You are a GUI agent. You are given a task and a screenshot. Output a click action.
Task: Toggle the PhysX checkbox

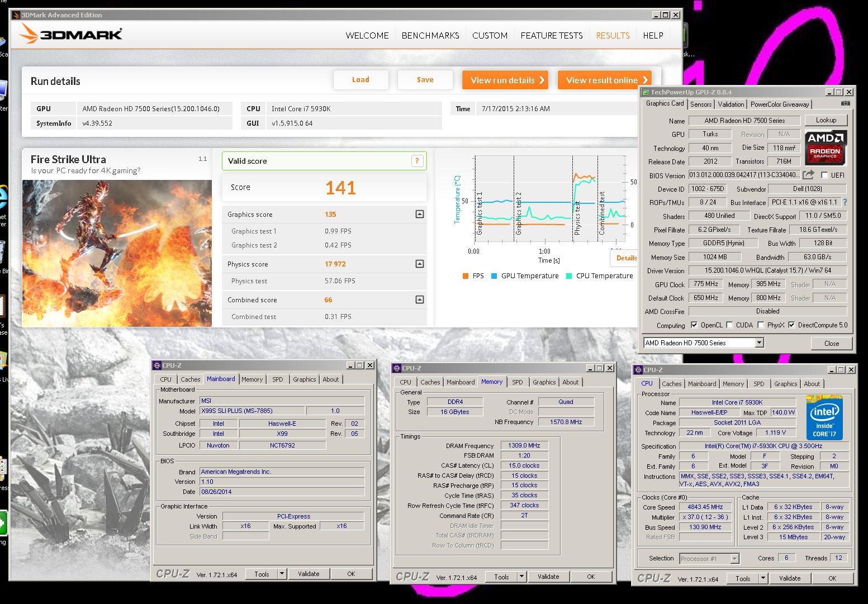click(761, 325)
